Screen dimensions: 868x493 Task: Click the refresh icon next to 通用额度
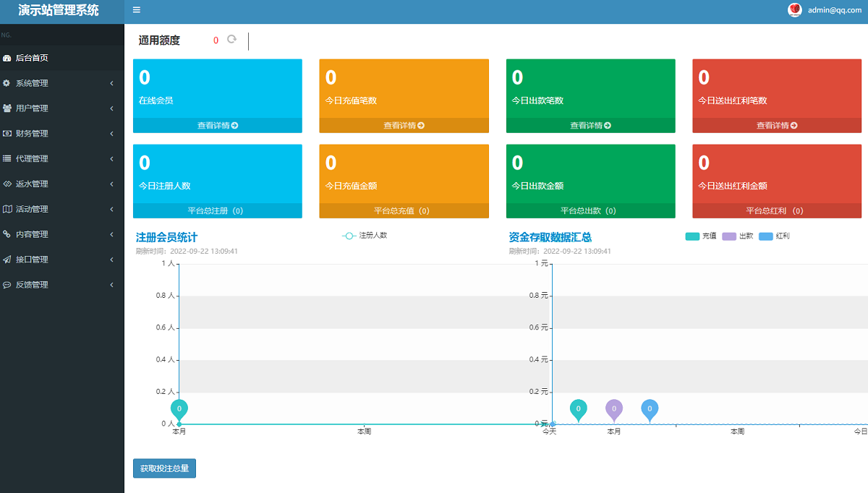(x=231, y=39)
